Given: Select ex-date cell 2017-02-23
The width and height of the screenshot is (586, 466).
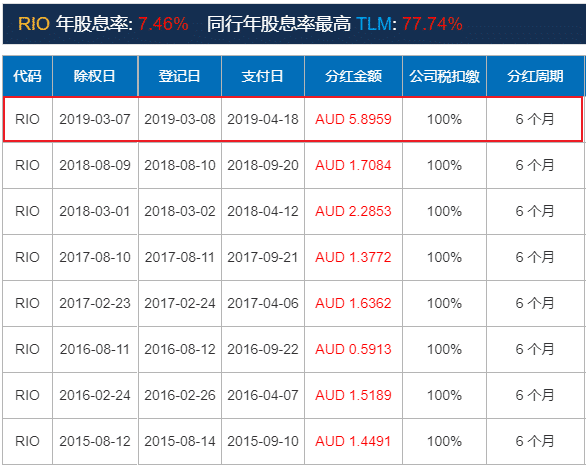Looking at the screenshot, I should tap(95, 303).
